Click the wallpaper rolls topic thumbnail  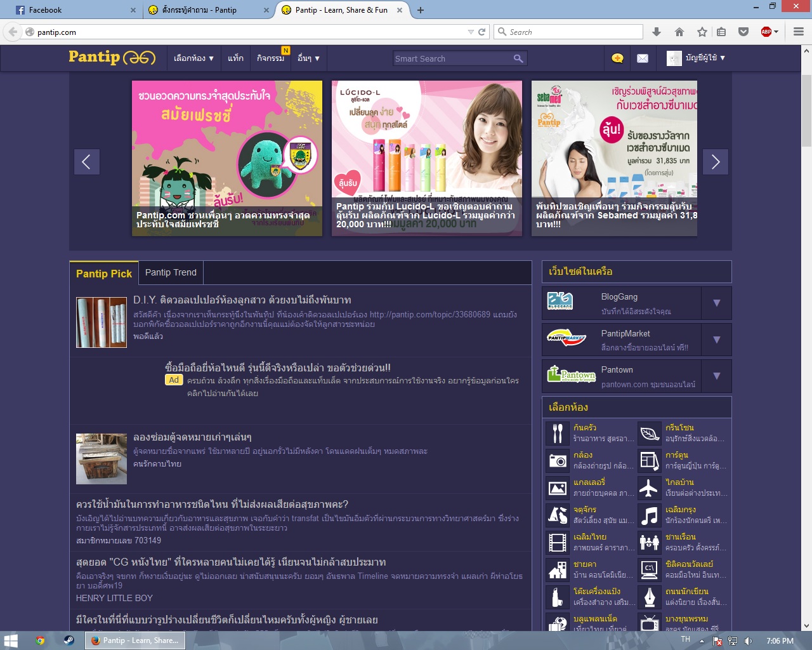tap(101, 322)
